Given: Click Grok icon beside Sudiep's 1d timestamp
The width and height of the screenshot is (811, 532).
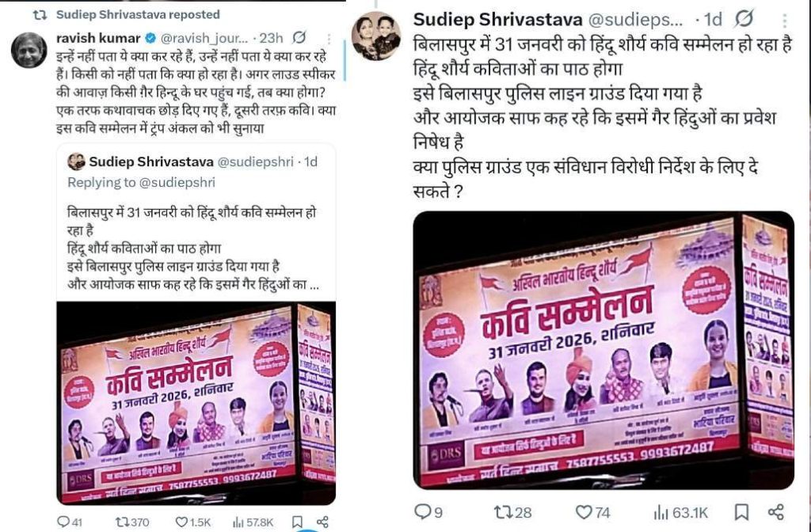Looking at the screenshot, I should click(744, 20).
